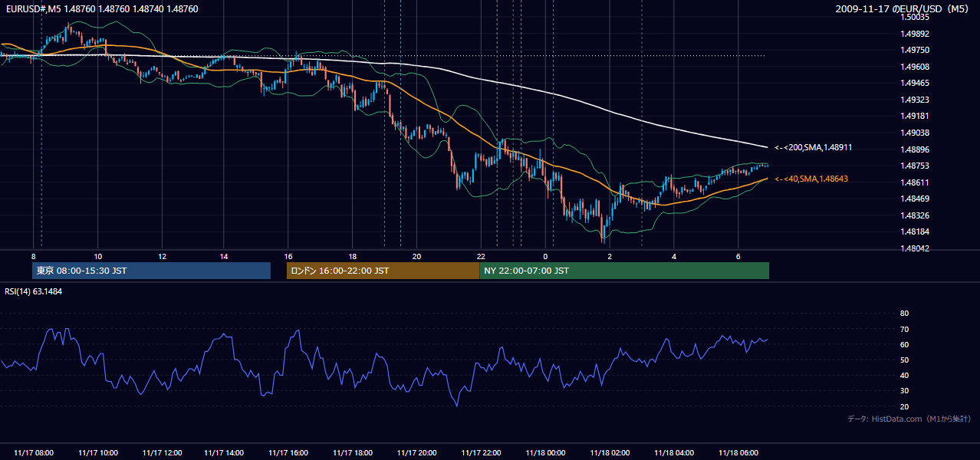Click RSI axis level 80
The image size is (980, 460).
pyautogui.click(x=905, y=314)
